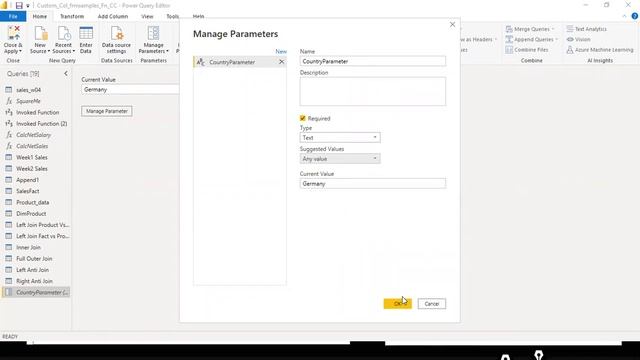The image size is (640, 360).
Task: Remove CountryParameter with its X icon
Action: point(281,62)
